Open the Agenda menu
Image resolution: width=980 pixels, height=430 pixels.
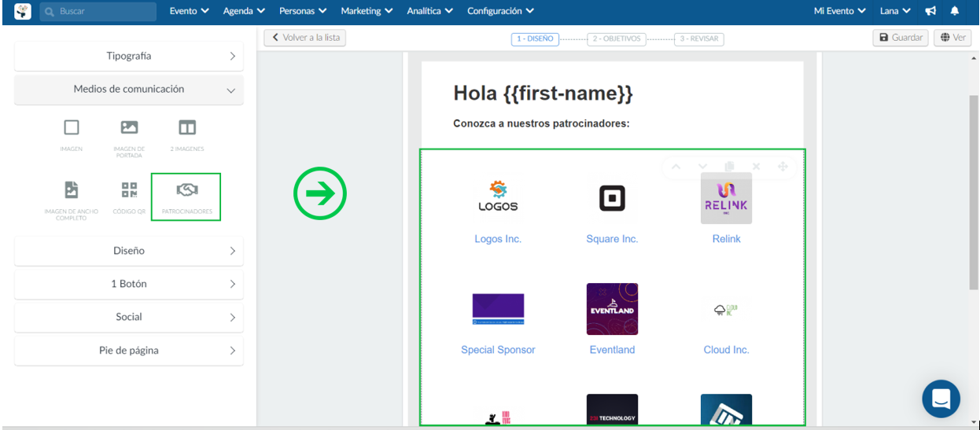[x=245, y=12]
